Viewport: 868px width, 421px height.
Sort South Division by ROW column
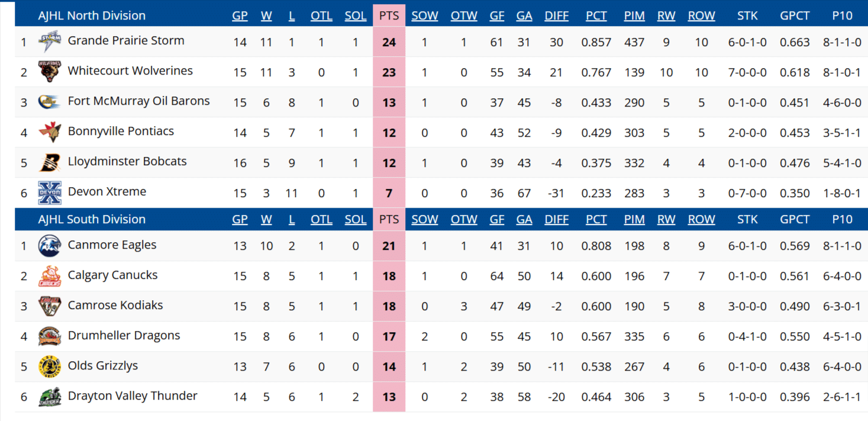[x=701, y=220]
